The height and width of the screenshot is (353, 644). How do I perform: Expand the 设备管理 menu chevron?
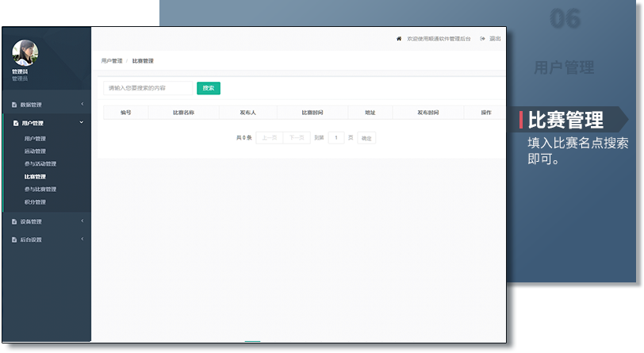coord(82,221)
